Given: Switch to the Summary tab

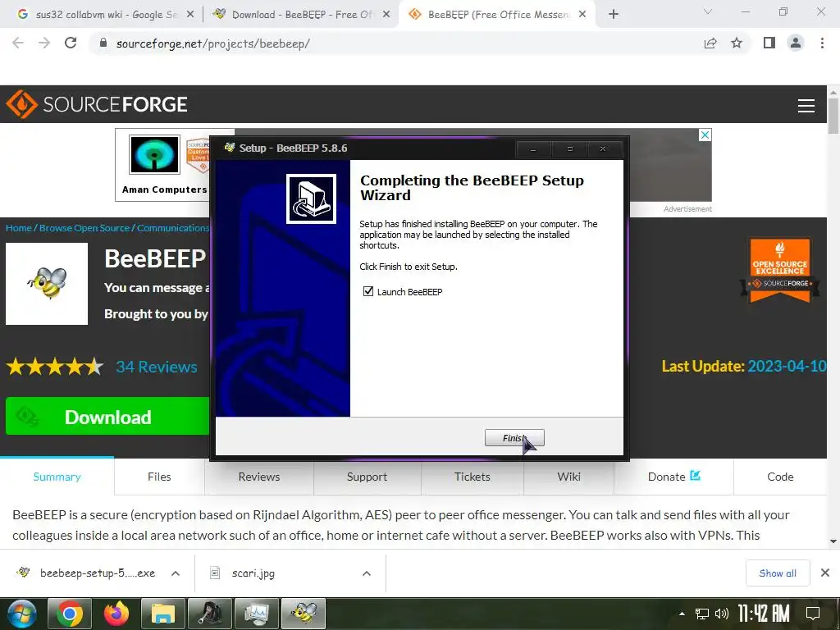Looking at the screenshot, I should click(57, 477).
